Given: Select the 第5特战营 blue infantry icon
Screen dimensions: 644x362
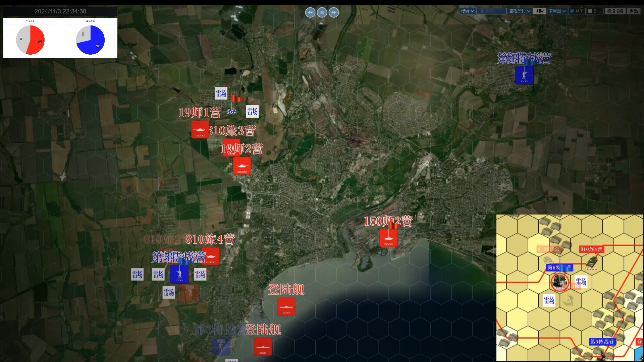Looking at the screenshot, I should (x=179, y=274).
